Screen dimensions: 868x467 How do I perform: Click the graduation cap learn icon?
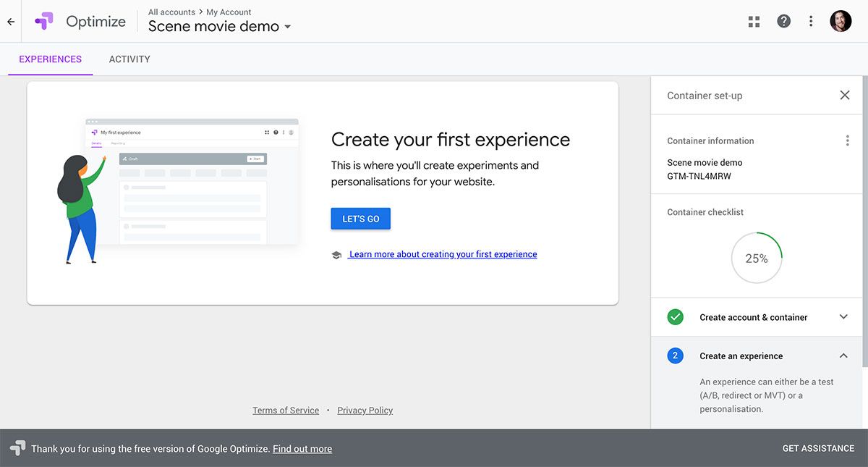(x=336, y=255)
